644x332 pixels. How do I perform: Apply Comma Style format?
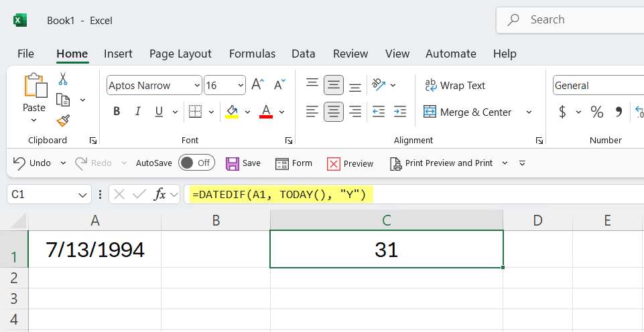tap(619, 112)
